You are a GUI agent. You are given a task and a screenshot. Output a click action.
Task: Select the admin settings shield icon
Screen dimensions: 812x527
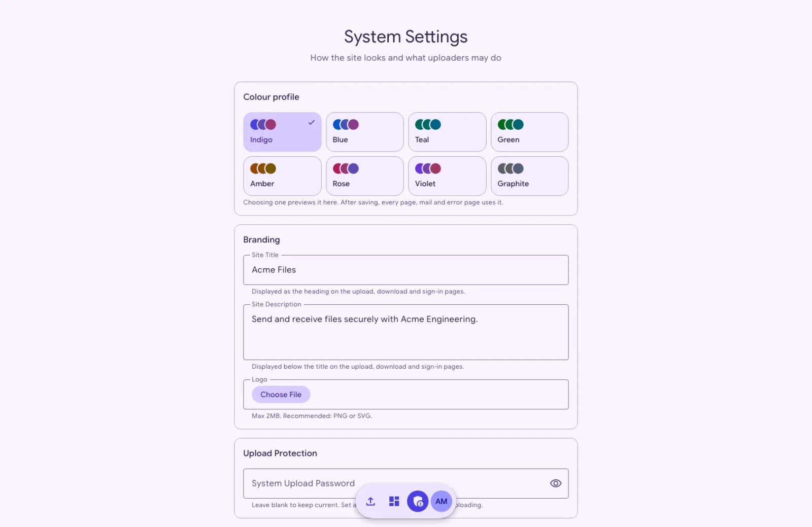(x=418, y=501)
